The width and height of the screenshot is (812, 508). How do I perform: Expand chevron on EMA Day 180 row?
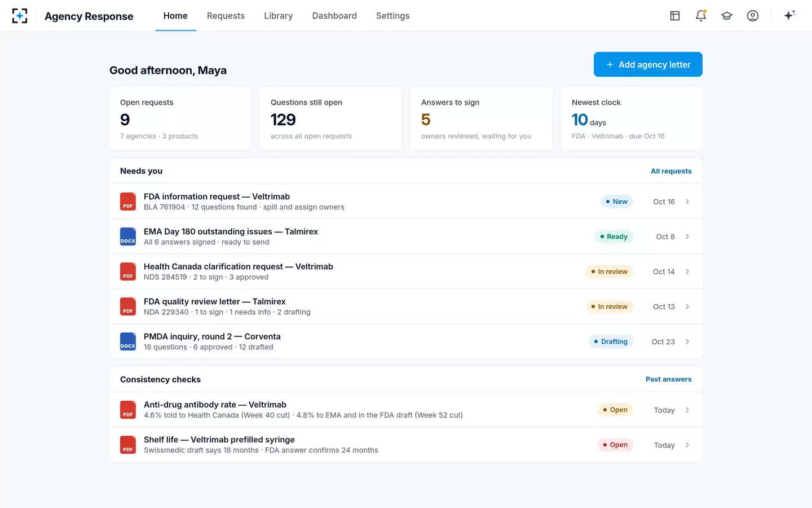(x=687, y=237)
